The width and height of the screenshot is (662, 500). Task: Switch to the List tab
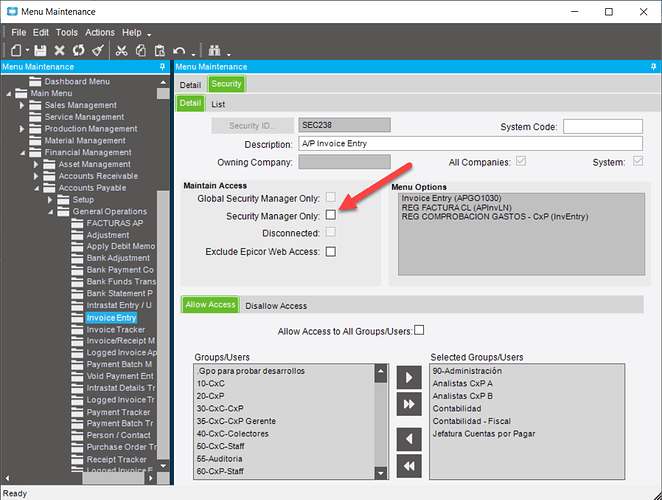pos(218,104)
